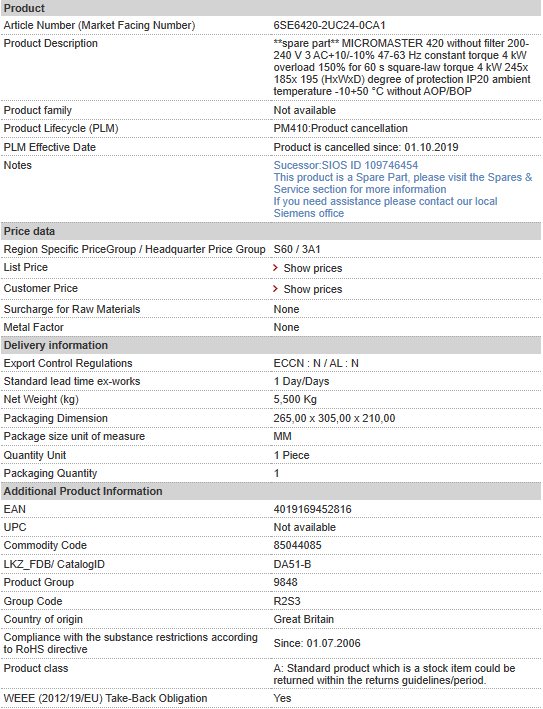Show prices for Customer Price
Image resolution: width=543 pixels, height=709 pixels.
coord(312,289)
